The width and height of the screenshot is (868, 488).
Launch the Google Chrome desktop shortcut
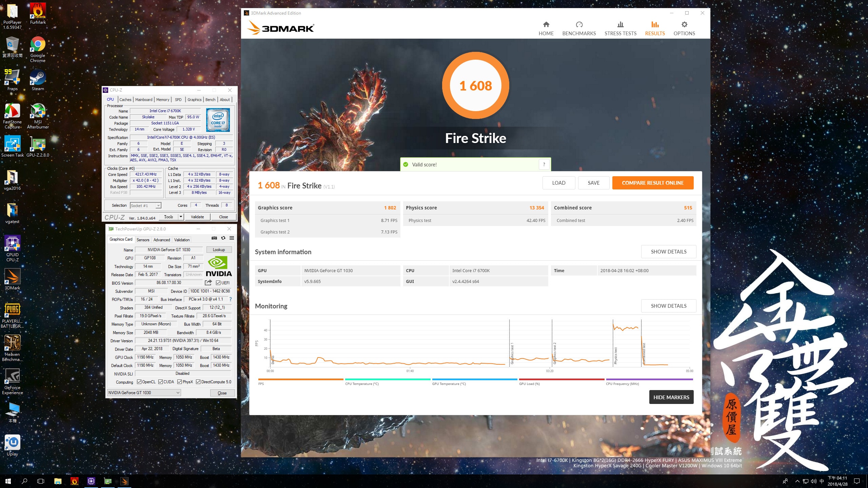pyautogui.click(x=38, y=49)
